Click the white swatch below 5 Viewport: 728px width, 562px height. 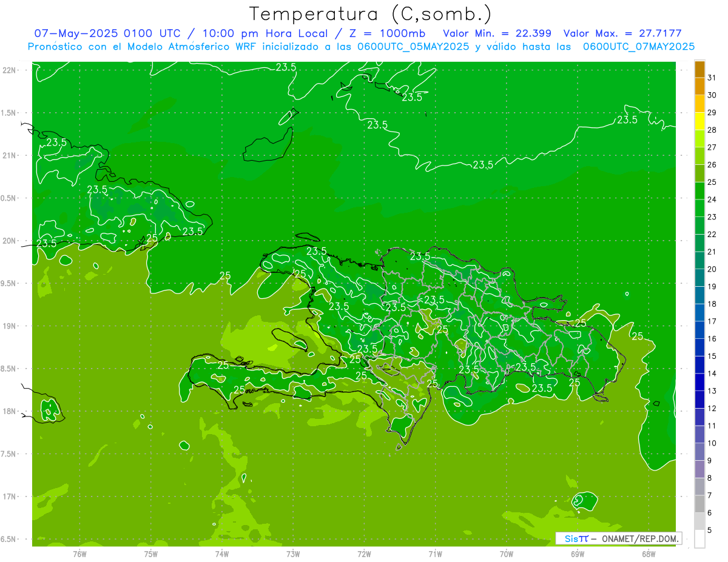pos(699,538)
